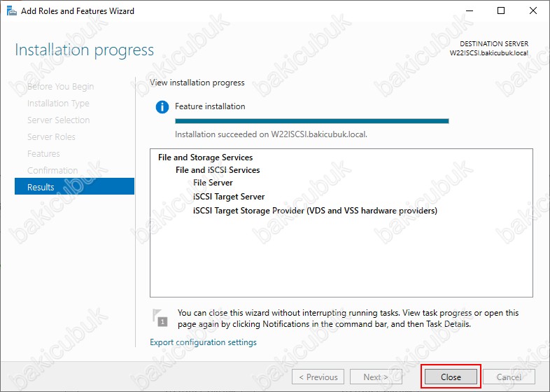Screen dimensions: 550x392
Task: Click the Cancel button
Action: click(x=509, y=377)
